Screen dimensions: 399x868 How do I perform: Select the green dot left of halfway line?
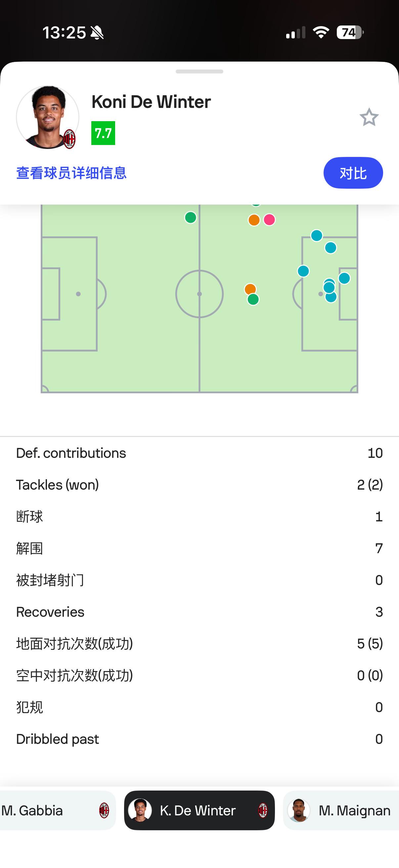[x=191, y=217]
